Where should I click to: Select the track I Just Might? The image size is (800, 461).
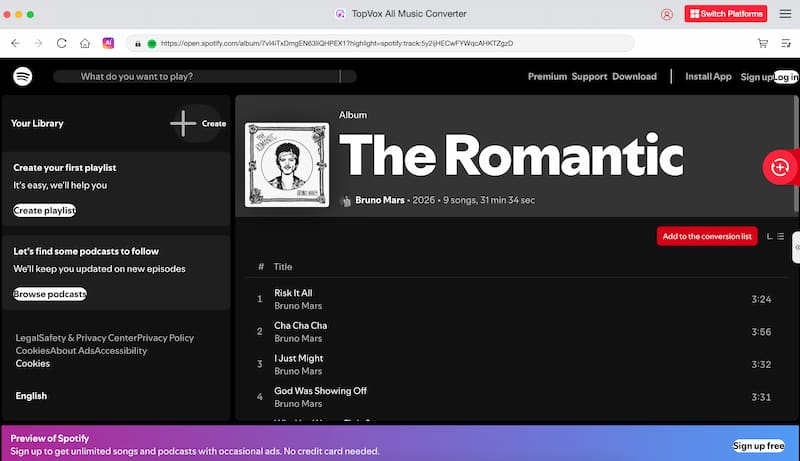(x=298, y=358)
